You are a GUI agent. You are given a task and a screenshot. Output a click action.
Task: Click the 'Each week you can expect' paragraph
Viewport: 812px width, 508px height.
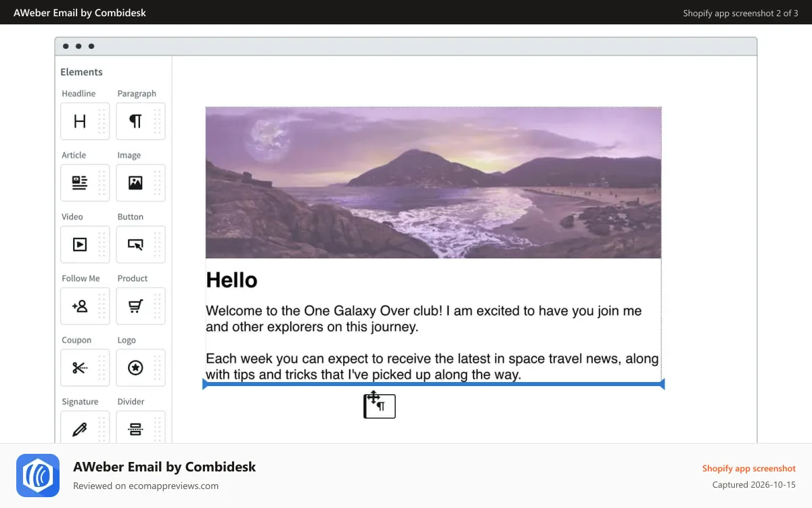[x=432, y=366]
